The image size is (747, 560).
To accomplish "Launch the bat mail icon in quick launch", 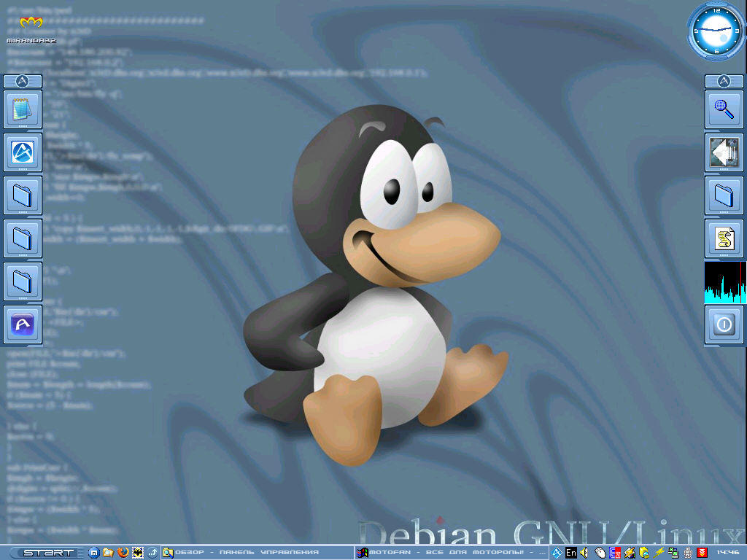I will click(138, 553).
